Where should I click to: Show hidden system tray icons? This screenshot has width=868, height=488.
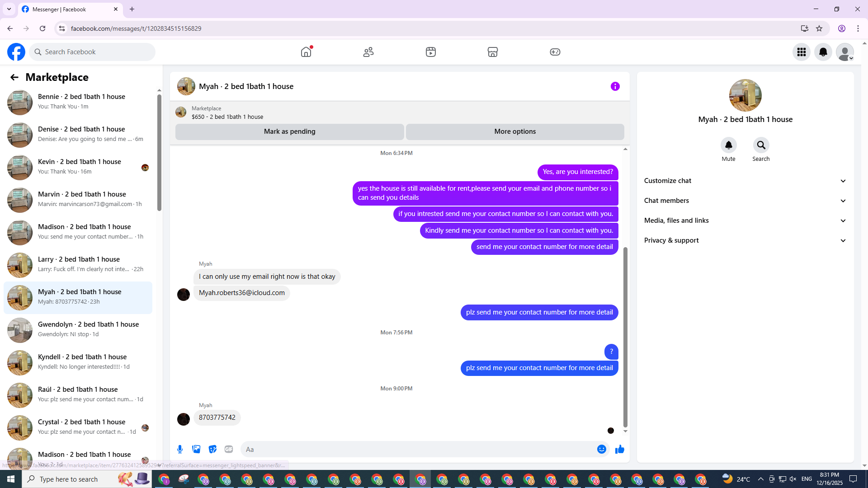760,479
